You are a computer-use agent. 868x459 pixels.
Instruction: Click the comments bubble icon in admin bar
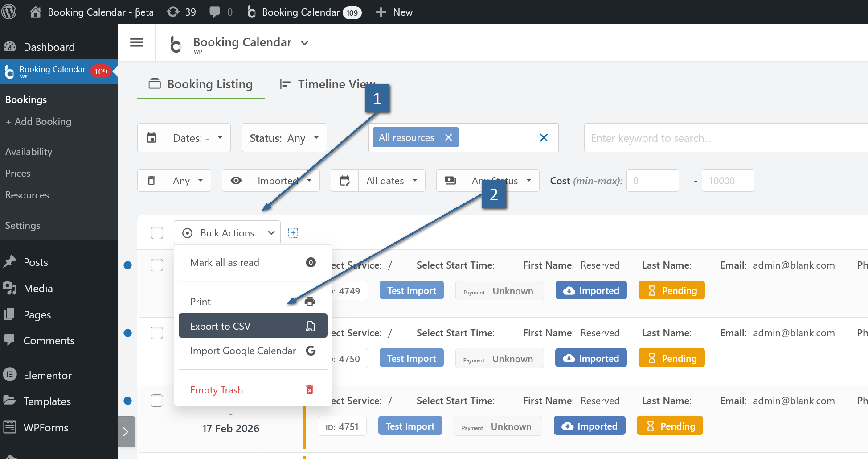(215, 12)
